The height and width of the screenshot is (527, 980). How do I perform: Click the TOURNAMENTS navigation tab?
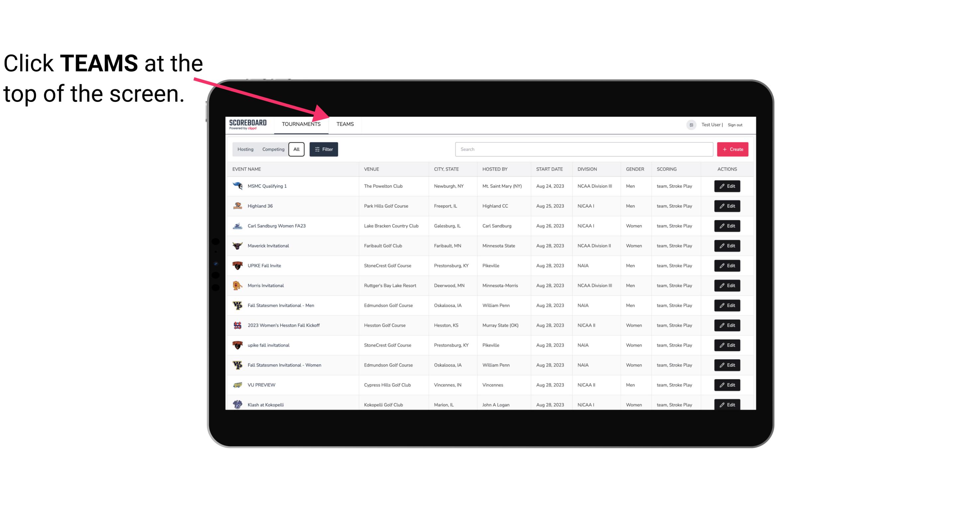[301, 124]
